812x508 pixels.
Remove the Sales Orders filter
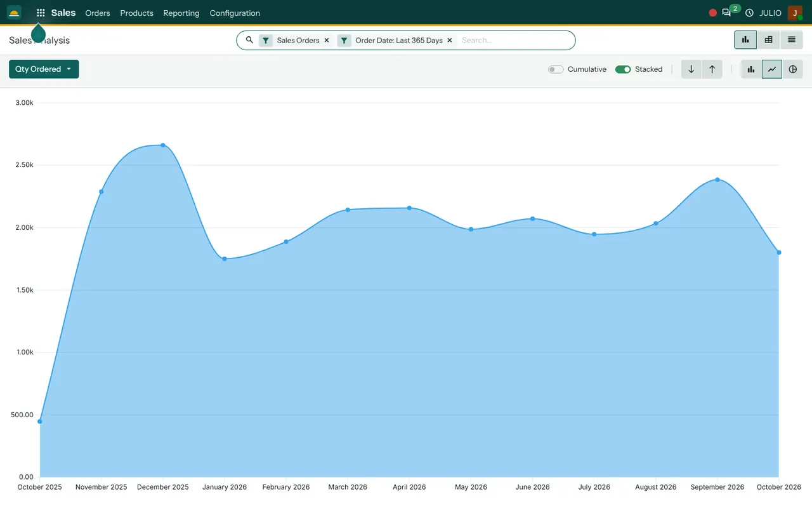point(327,40)
